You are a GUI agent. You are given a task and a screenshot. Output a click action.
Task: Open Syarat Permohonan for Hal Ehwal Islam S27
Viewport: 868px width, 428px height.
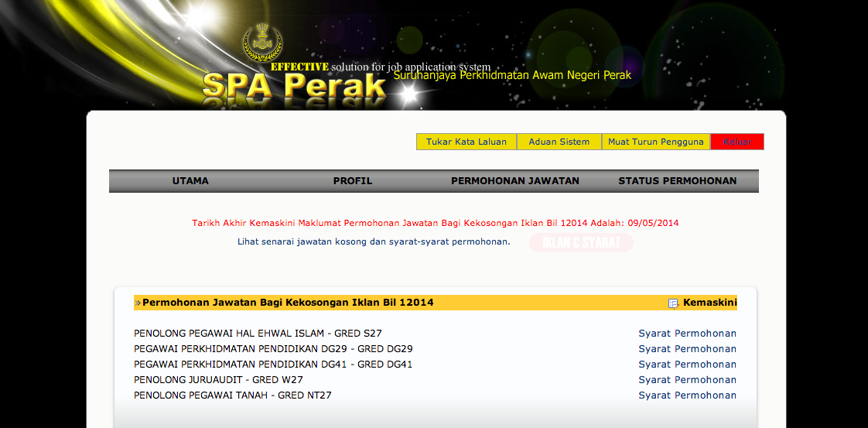click(688, 334)
